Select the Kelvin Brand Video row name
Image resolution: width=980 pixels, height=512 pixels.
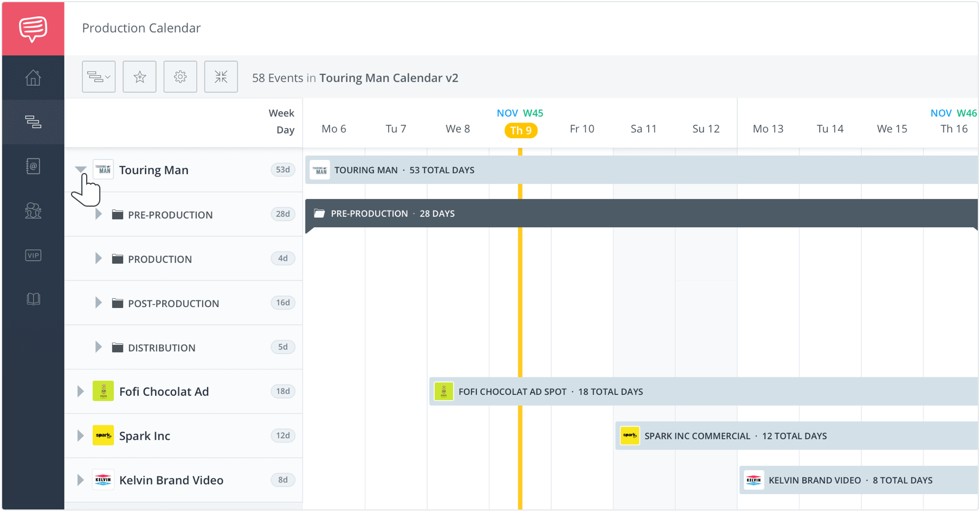click(171, 481)
